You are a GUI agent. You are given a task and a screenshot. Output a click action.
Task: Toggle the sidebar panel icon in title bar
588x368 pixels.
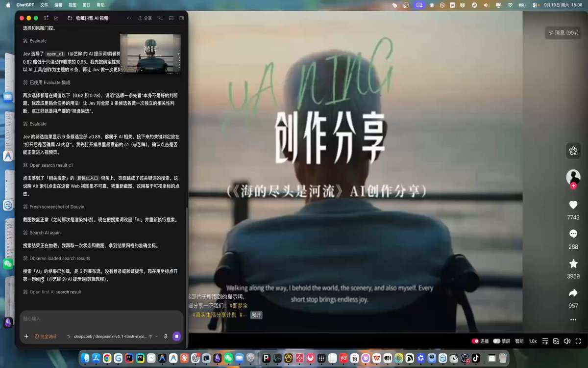click(46, 18)
